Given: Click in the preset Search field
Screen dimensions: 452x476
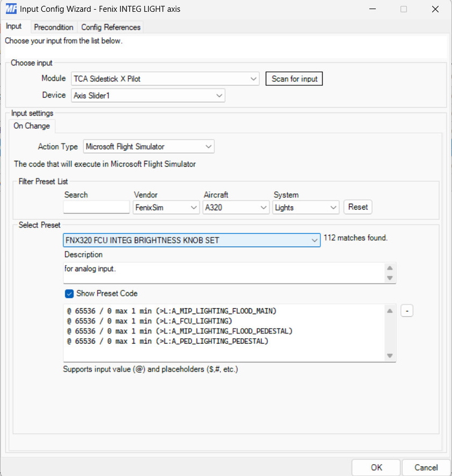Looking at the screenshot, I should (97, 208).
